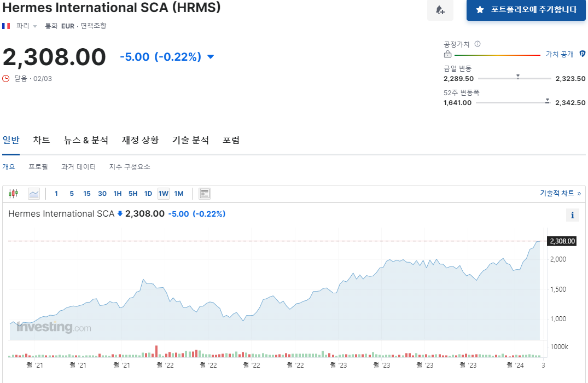Click the 2,308.00 price label on chart axis

click(x=562, y=241)
